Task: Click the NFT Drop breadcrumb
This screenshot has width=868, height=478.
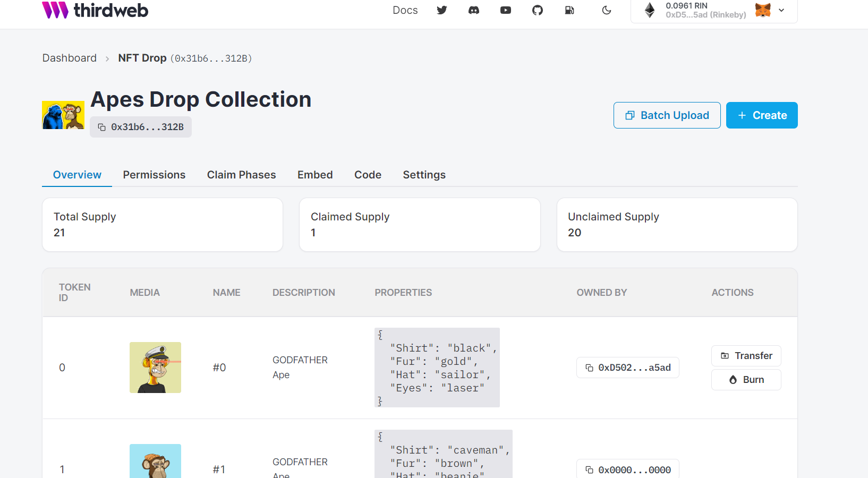Action: click(x=142, y=58)
